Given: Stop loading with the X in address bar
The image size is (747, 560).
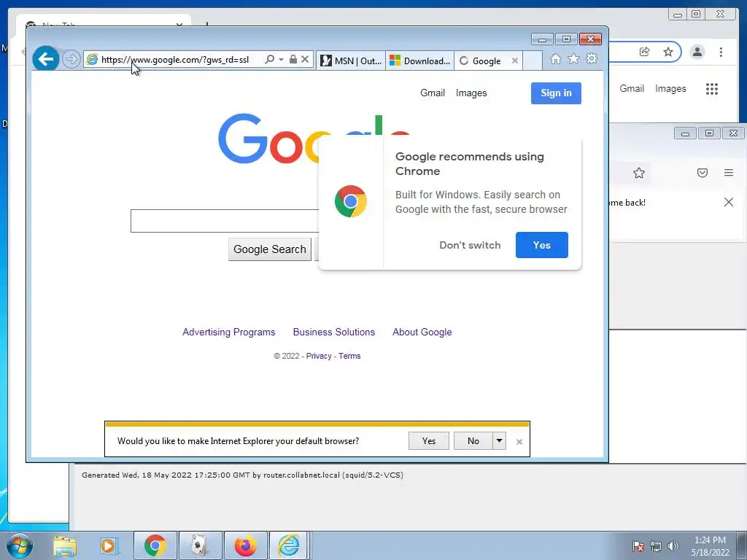Looking at the screenshot, I should [305, 60].
